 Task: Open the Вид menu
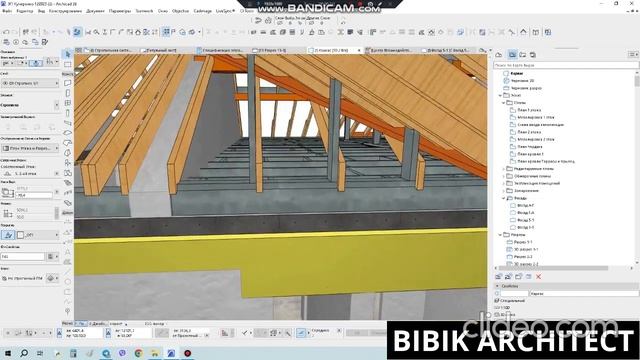point(41,11)
